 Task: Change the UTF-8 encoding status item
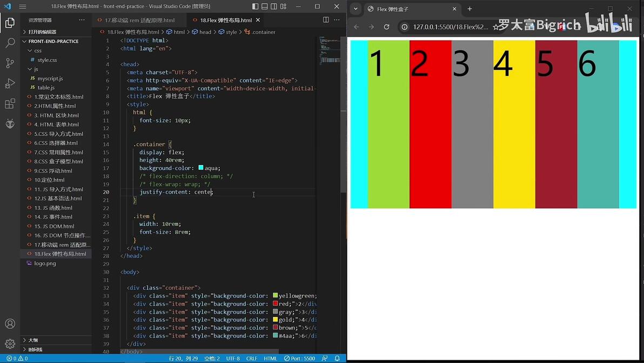coord(233,359)
